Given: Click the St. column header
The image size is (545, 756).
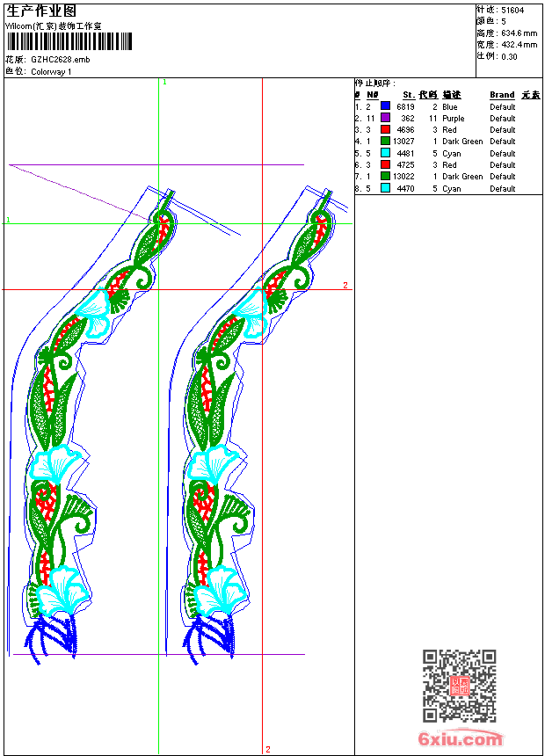Looking at the screenshot, I should [409, 95].
